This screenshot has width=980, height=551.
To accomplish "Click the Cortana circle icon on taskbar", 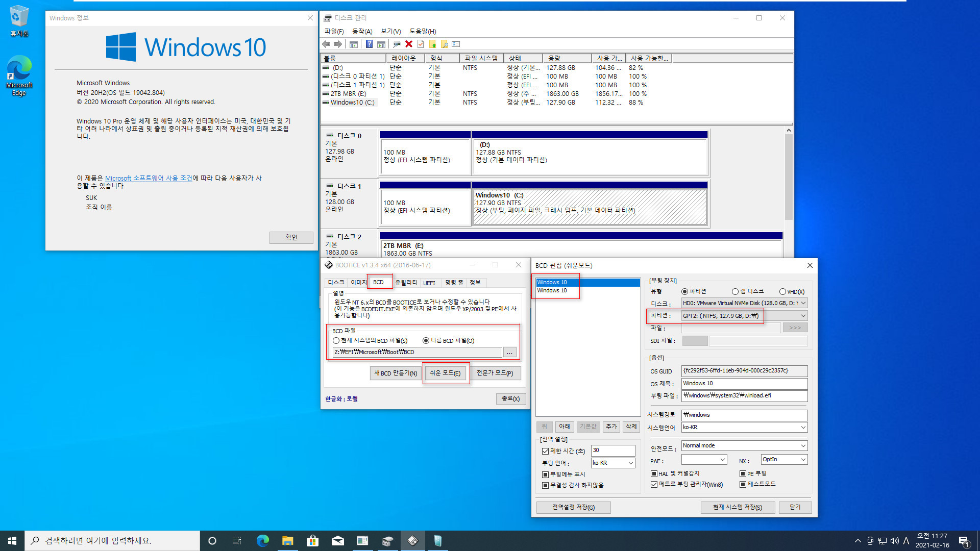I will coord(212,541).
